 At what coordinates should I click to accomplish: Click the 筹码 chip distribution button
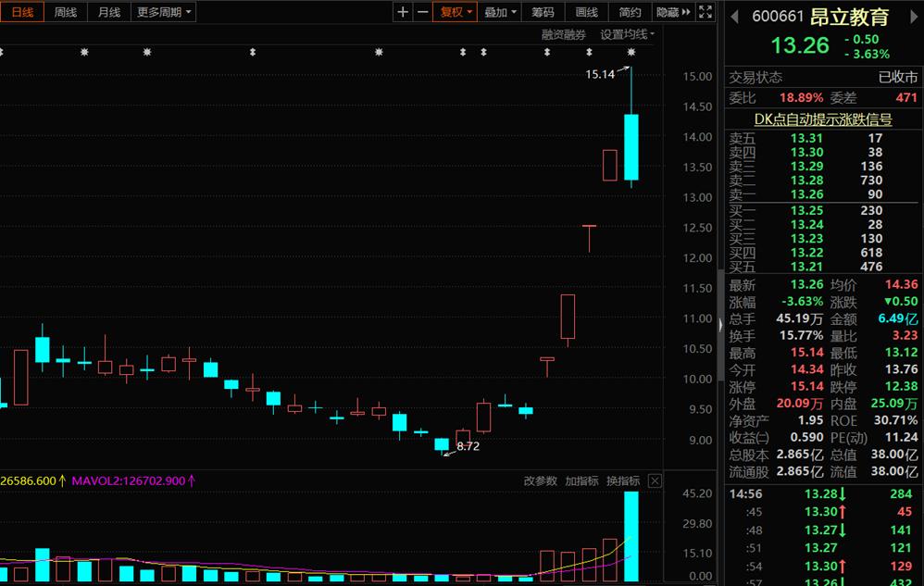(x=543, y=12)
